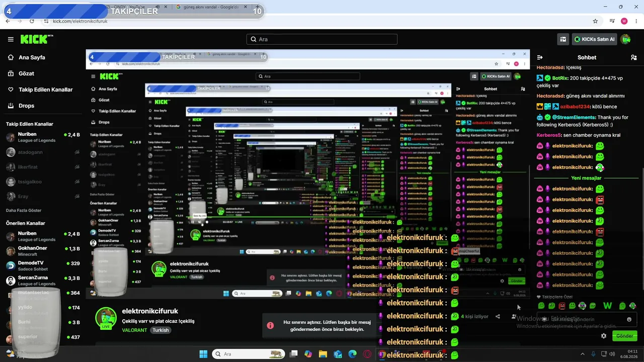644x362 pixels.
Task: Open Nuriben channel under Takip Edilen Kanallar
Action: 43,137
